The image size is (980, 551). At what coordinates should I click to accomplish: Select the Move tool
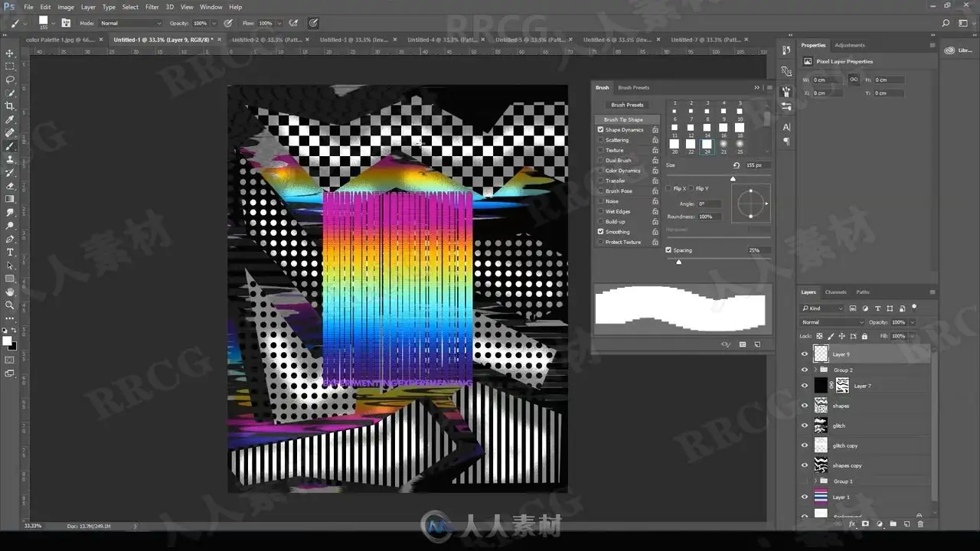pyautogui.click(x=10, y=53)
